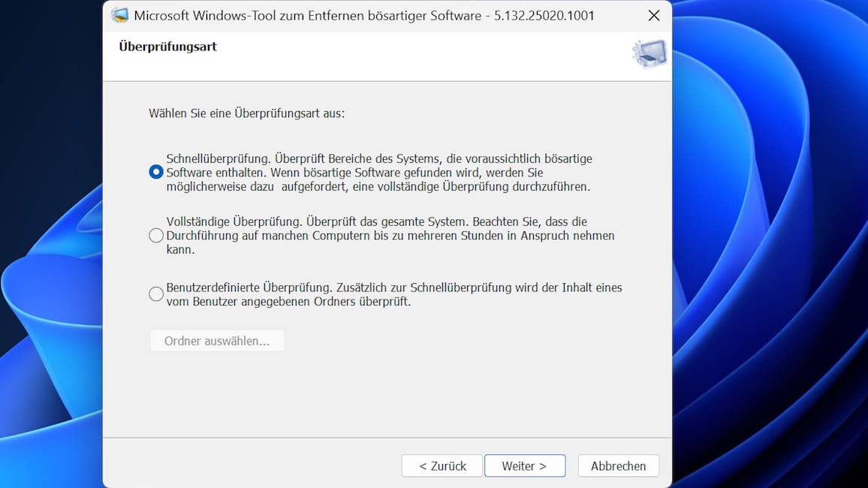
Task: Cancel the wizard with Abbrechen
Action: [619, 466]
